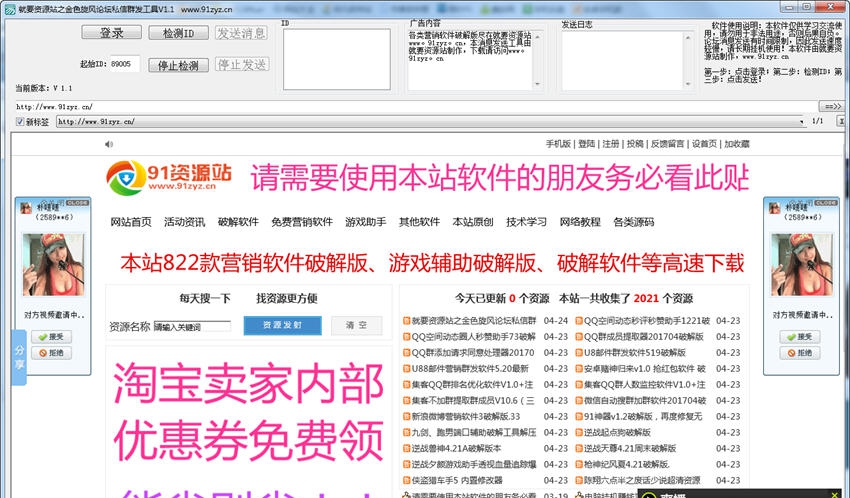
Task: Focus the 起始ID input field
Action: pos(125,64)
